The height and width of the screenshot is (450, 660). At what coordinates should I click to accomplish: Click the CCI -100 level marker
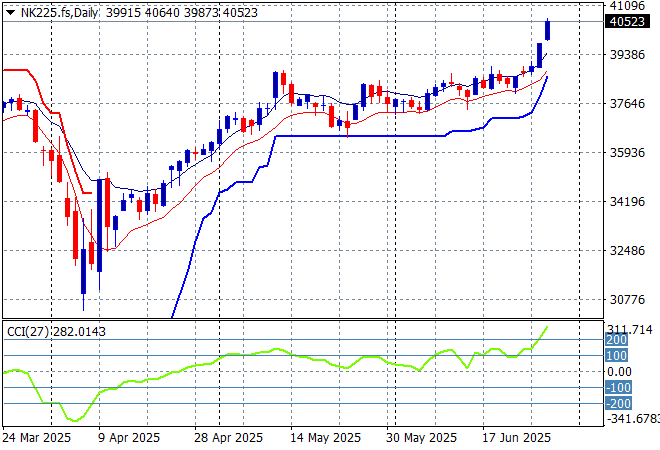(618, 388)
